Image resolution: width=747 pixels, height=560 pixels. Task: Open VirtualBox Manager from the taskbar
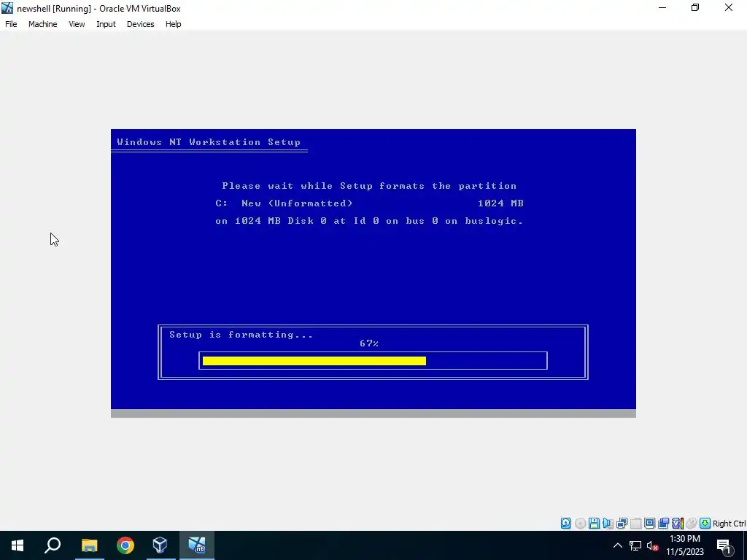[x=160, y=545]
